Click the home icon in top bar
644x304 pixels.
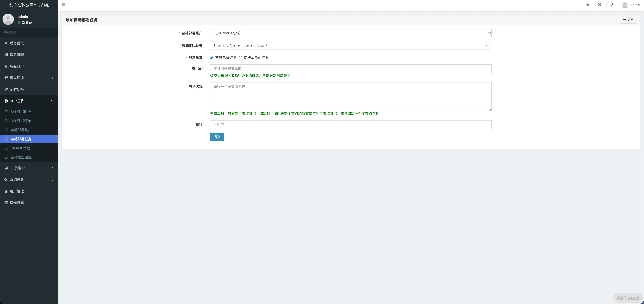point(588,5)
